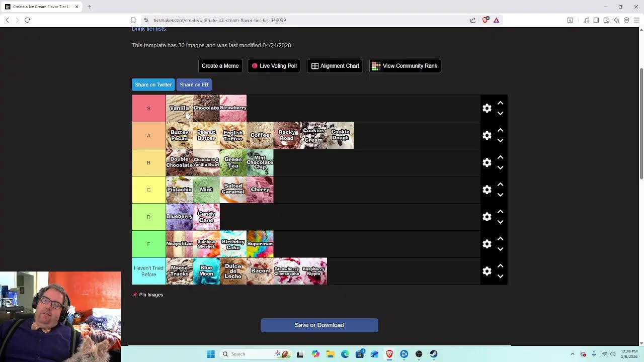644x362 pixels.
Task: Bookmark this page
Action: click(x=133, y=20)
